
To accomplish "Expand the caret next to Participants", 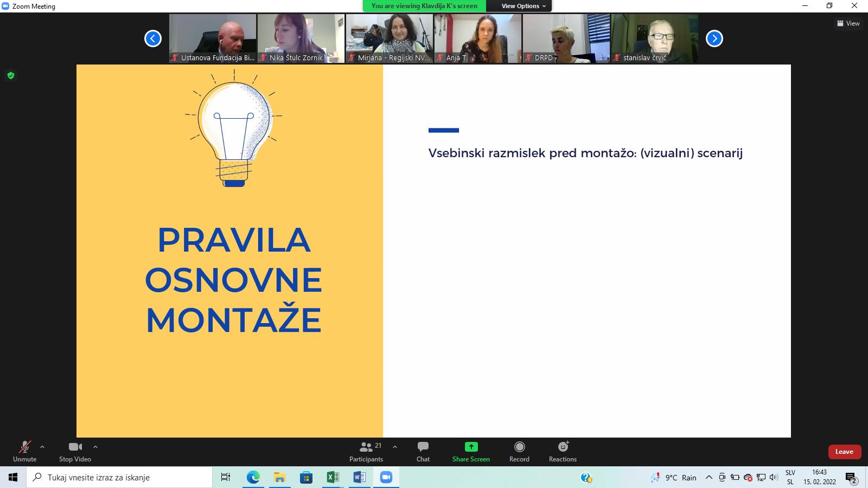I will point(395,447).
